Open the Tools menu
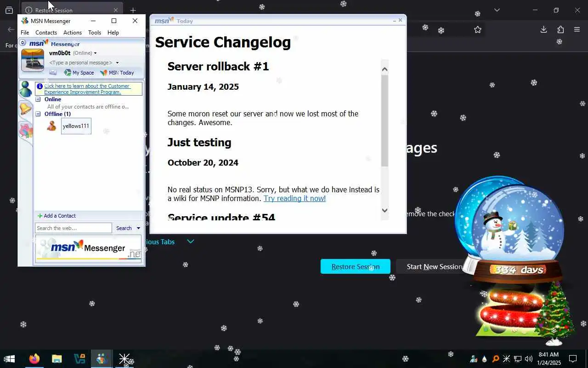 tap(95, 33)
